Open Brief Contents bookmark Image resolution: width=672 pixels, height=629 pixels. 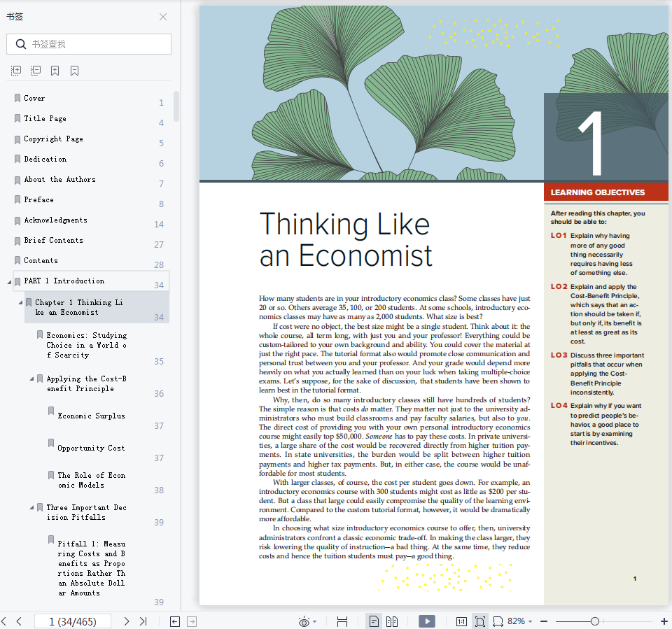point(54,241)
